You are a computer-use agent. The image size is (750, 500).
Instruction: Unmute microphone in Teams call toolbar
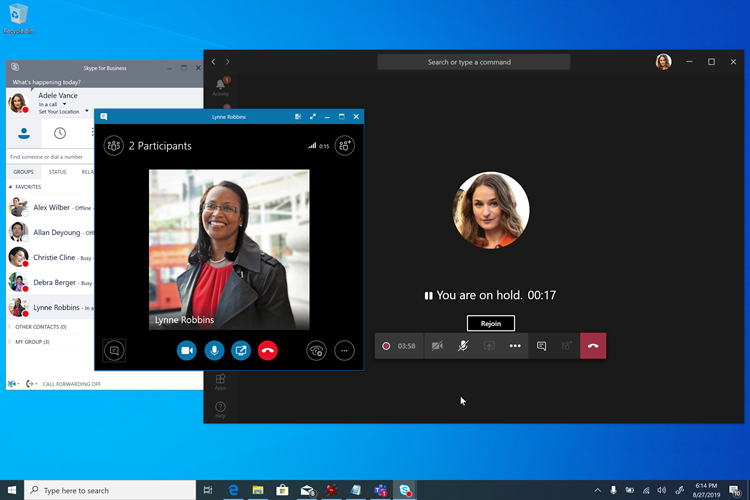point(463,346)
